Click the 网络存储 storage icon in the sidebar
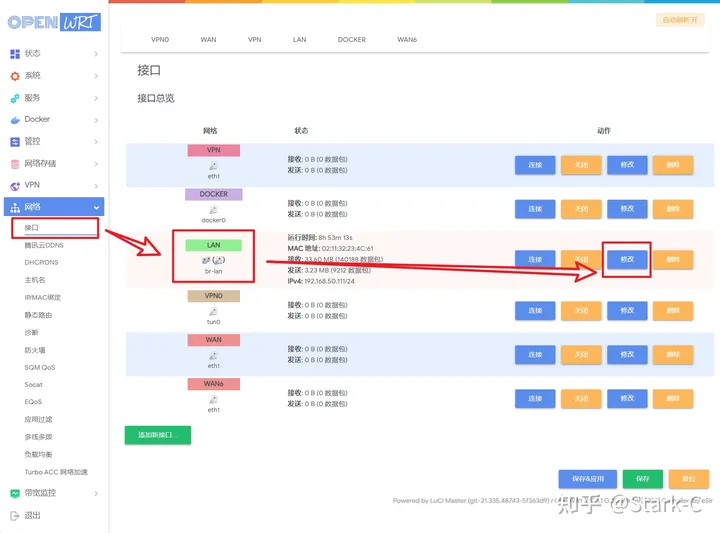Image resolution: width=720 pixels, height=533 pixels. [x=15, y=163]
